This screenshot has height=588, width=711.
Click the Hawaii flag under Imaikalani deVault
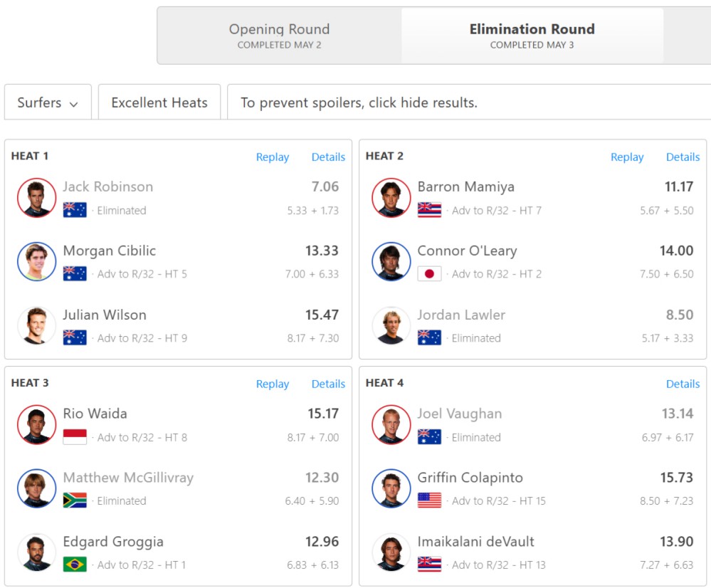[x=429, y=565]
